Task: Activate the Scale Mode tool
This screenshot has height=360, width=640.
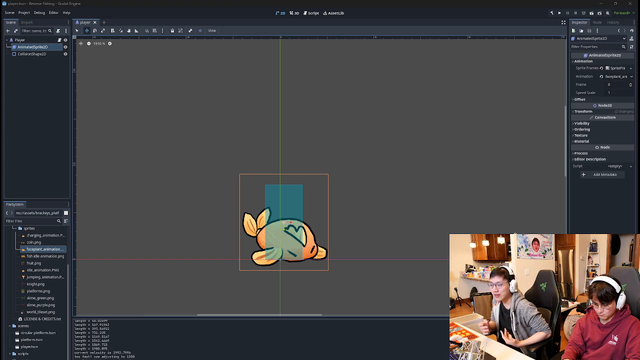Action: click(103, 31)
